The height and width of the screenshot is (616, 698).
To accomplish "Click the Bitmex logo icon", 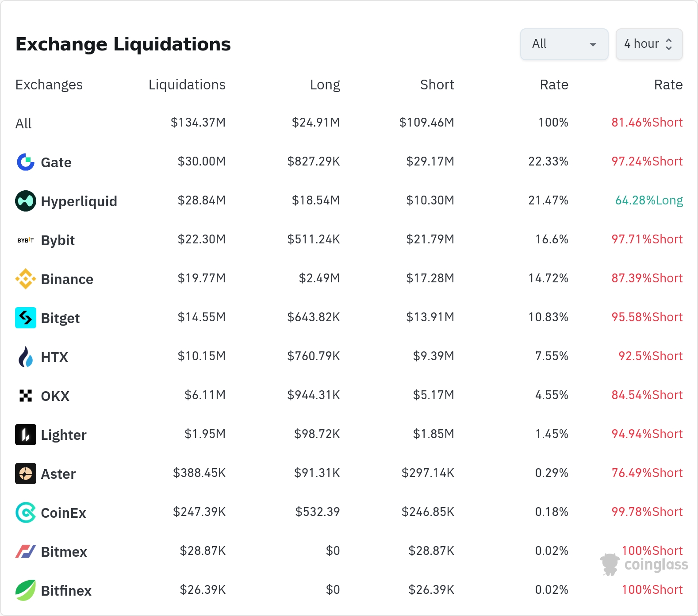I will [26, 551].
